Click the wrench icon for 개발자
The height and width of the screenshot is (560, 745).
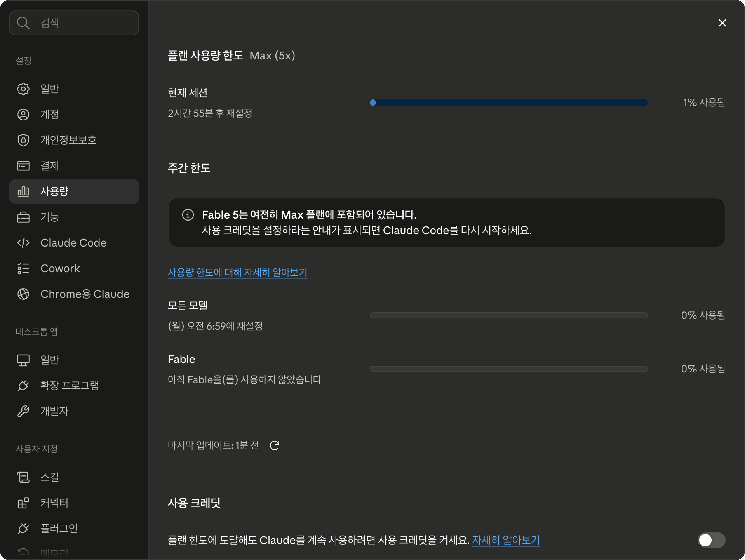23,411
